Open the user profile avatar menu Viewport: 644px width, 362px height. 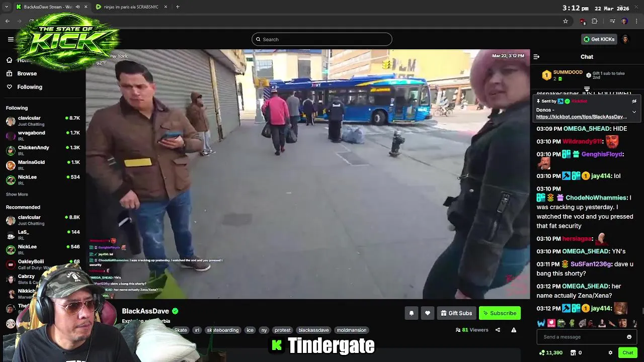point(625,39)
